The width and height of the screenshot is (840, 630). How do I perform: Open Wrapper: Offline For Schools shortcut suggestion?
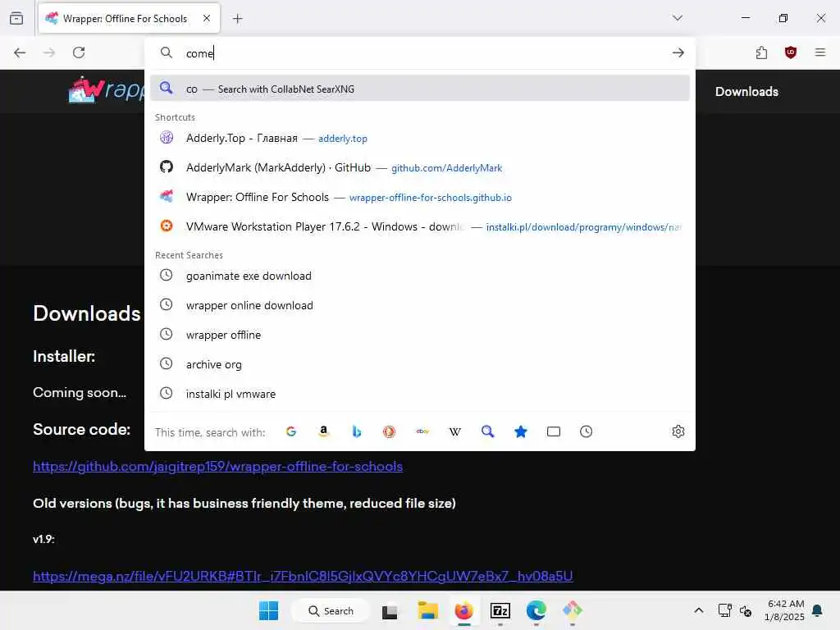coord(420,197)
